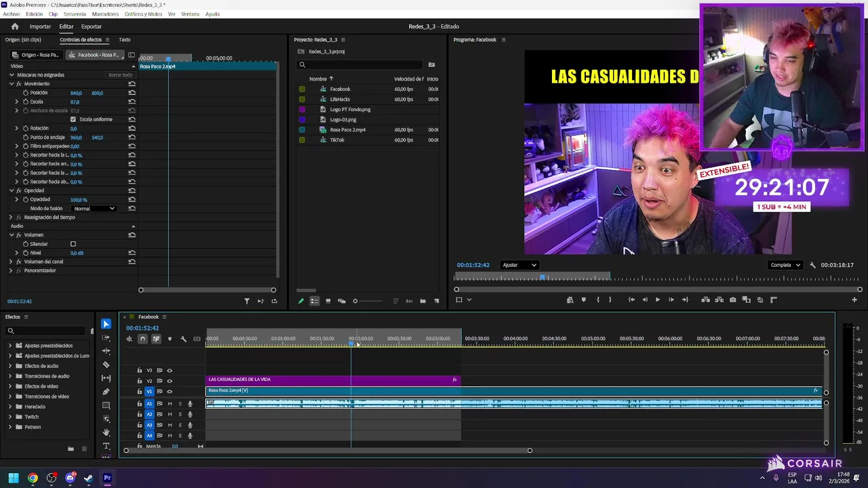The height and width of the screenshot is (488, 868).
Task: Enable voice-over record on track A3
Action: click(190, 425)
